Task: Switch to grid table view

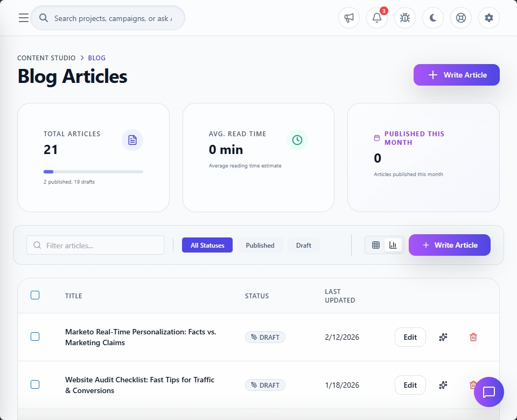Action: (x=376, y=245)
